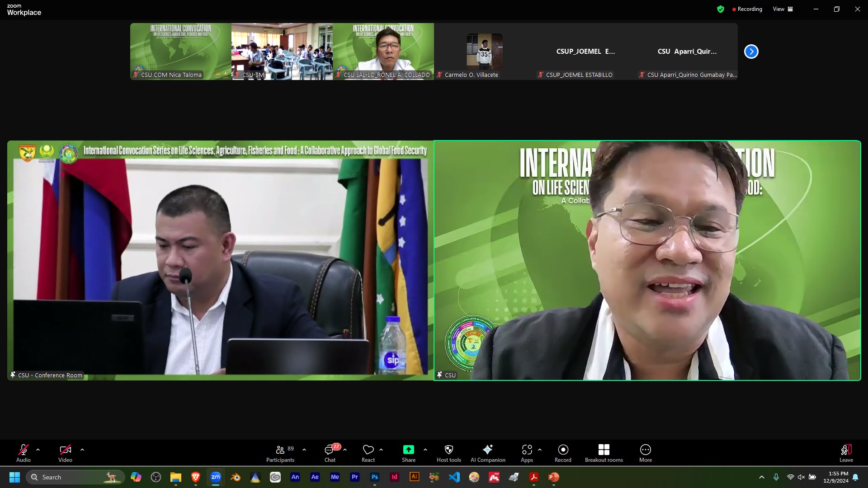Launch the AI Companion

pos(487,453)
